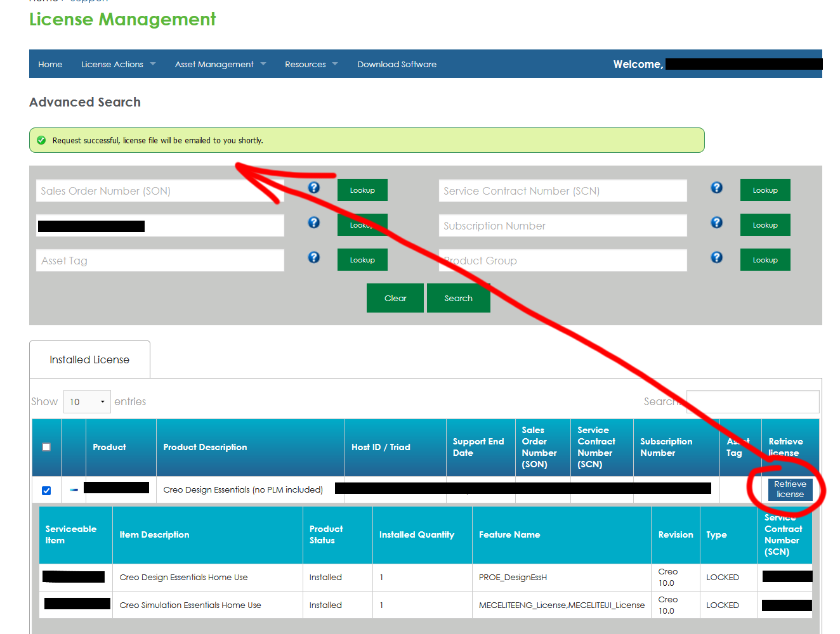
Task: Click the Retrieve license button
Action: pos(790,489)
